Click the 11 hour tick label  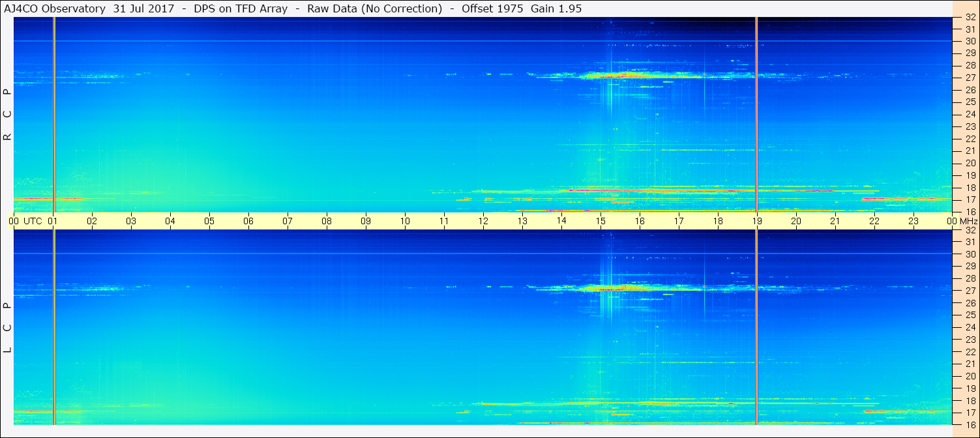tap(444, 221)
